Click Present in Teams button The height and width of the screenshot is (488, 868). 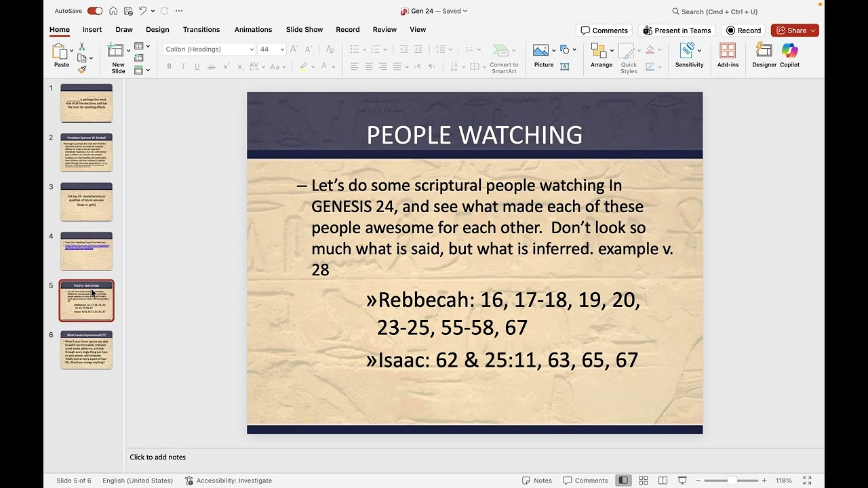click(x=677, y=30)
